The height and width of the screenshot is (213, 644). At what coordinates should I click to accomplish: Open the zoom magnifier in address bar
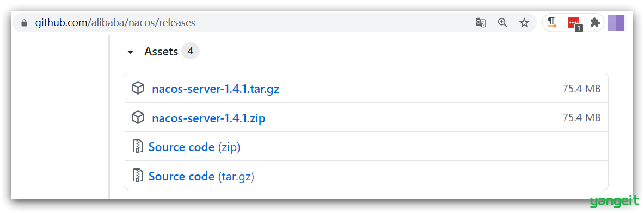click(502, 22)
